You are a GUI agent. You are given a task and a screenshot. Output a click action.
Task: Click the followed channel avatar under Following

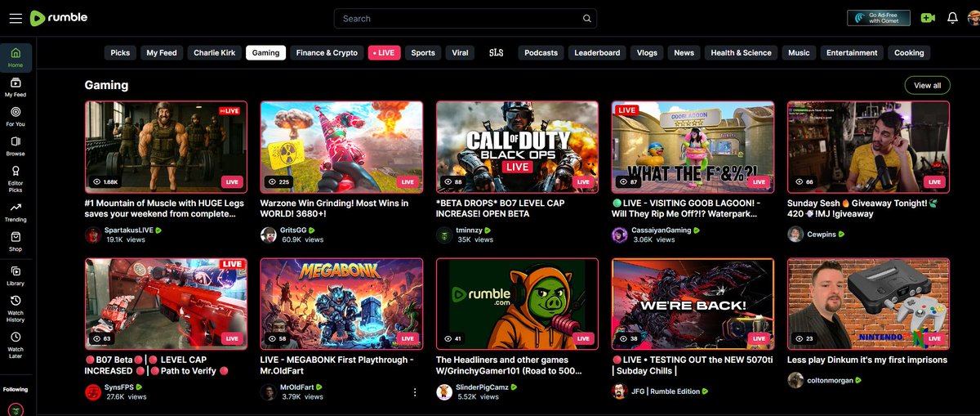tap(16, 409)
